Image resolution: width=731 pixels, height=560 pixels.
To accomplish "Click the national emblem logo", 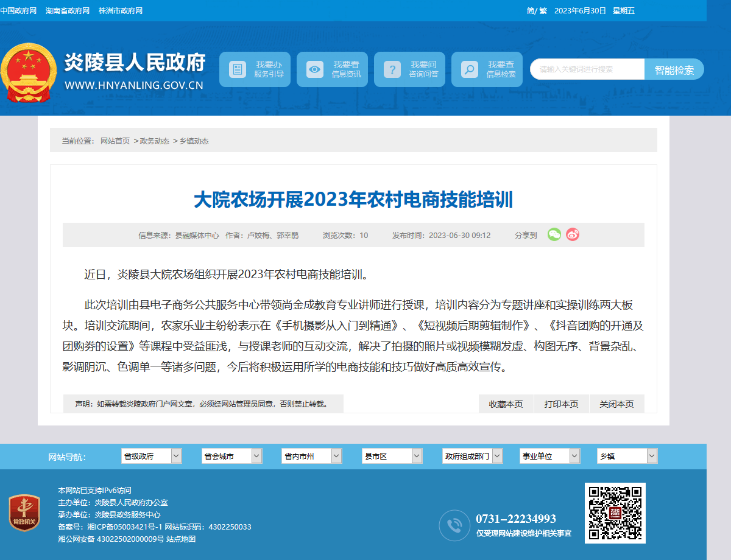I will 28,72.
